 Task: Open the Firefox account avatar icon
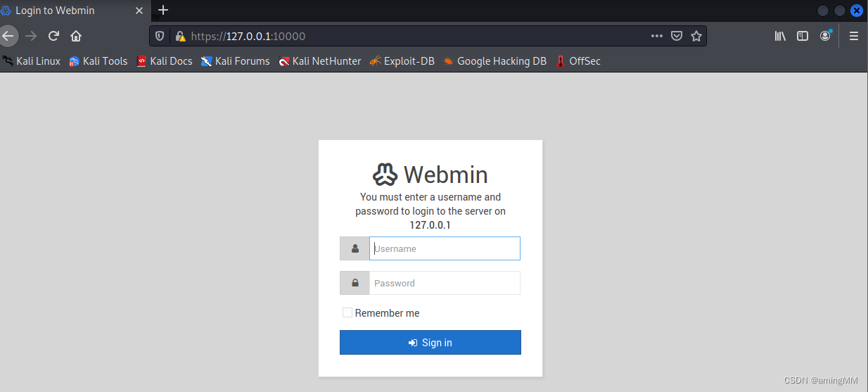click(825, 36)
